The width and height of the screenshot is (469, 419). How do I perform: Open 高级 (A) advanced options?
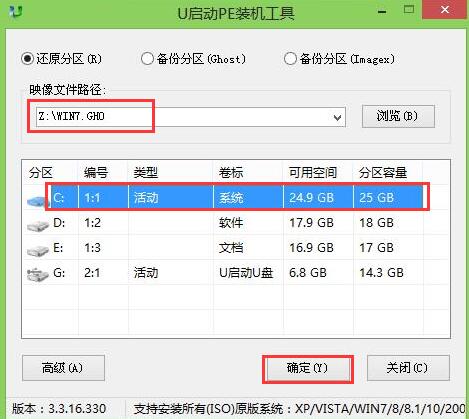tap(63, 368)
